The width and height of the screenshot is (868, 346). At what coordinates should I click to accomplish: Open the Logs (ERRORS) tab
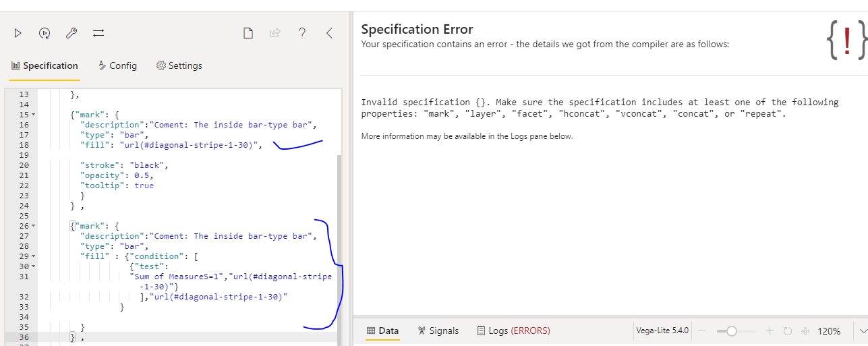(513, 330)
